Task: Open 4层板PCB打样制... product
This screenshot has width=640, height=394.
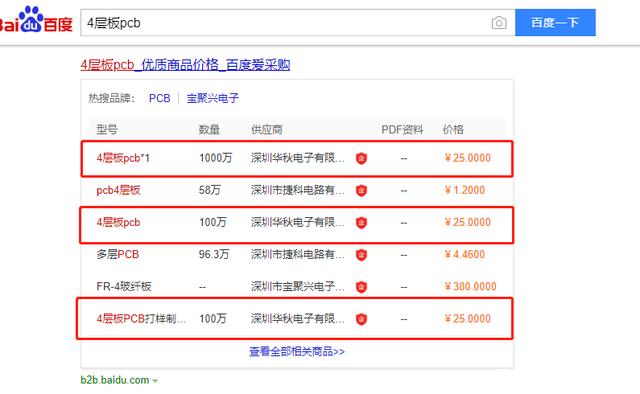Action: (141, 318)
